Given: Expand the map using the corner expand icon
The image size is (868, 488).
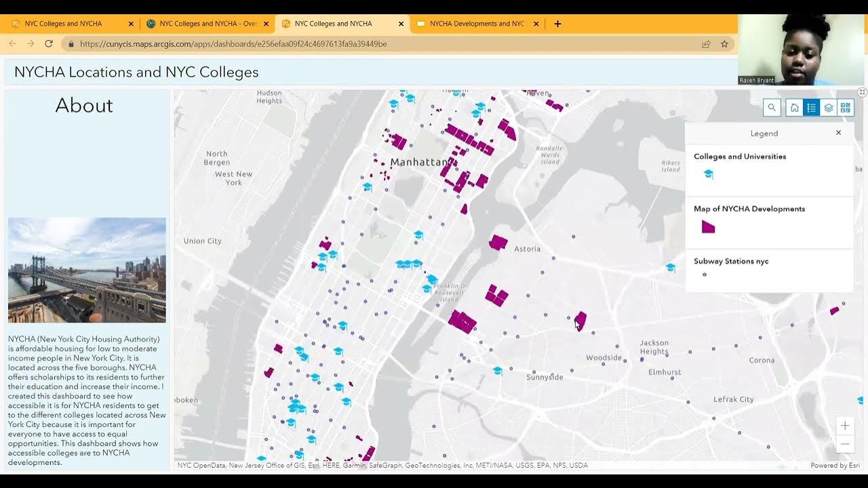Looking at the screenshot, I should (863, 92).
